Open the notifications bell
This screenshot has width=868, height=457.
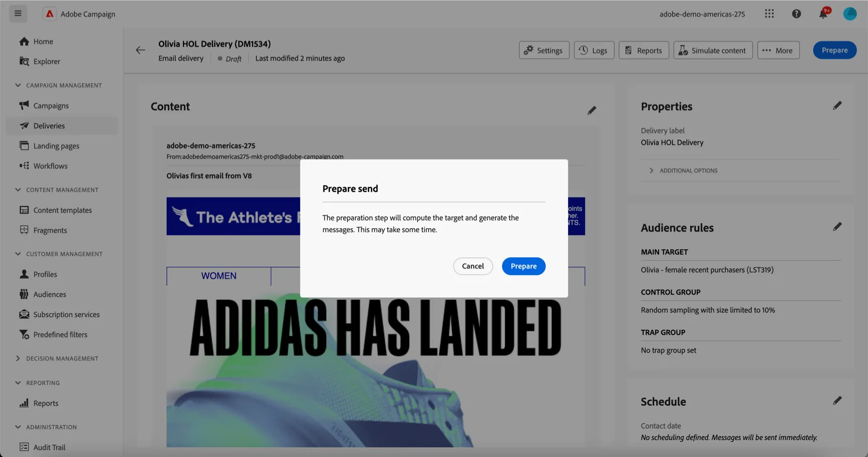click(823, 14)
